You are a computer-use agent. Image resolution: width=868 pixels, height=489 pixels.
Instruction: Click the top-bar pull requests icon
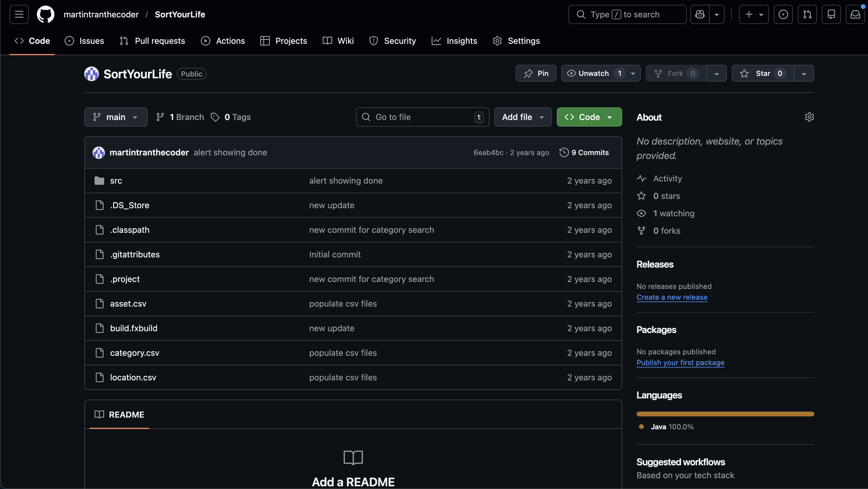[807, 14]
